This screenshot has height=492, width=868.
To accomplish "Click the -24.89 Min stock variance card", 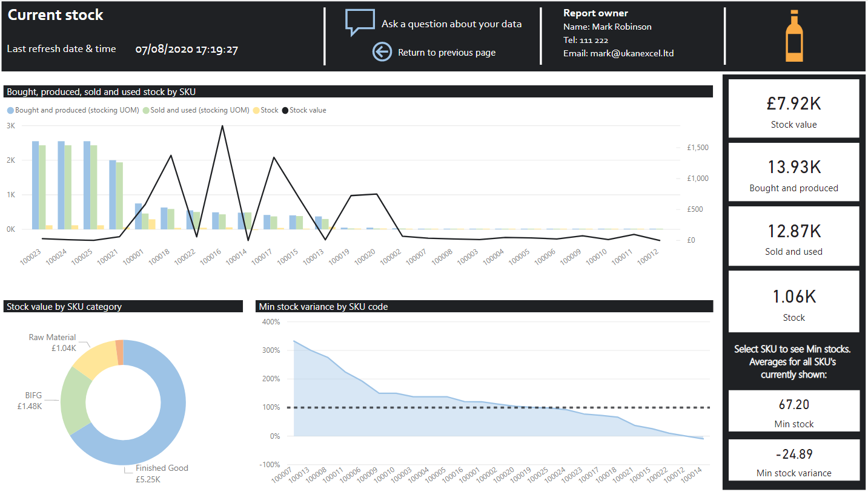I will pyautogui.click(x=793, y=460).
